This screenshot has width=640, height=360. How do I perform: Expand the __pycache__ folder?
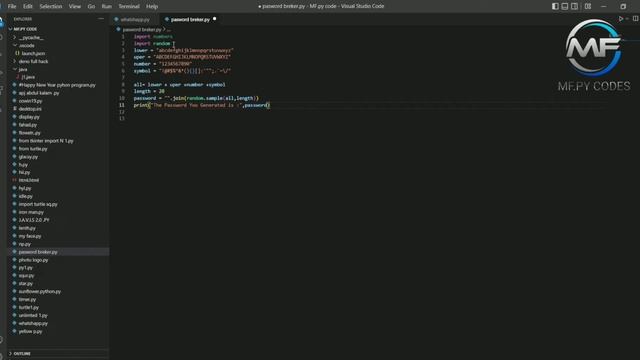31,38
